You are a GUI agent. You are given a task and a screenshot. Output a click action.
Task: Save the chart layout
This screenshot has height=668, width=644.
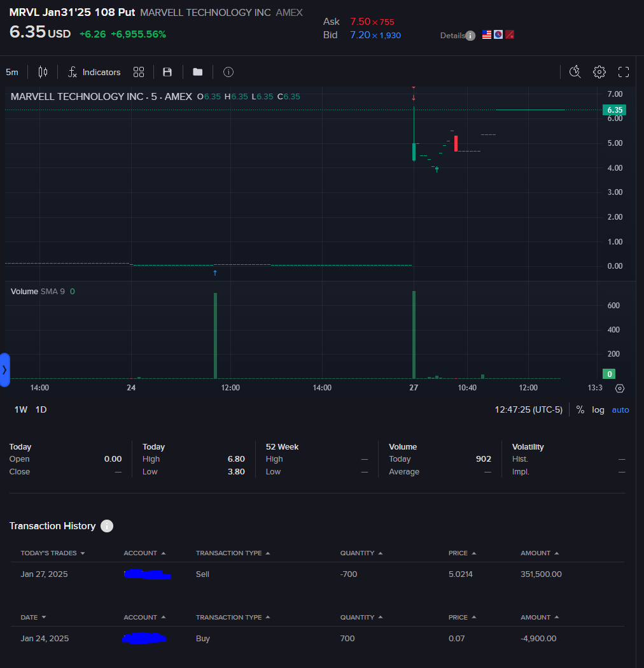pos(167,72)
